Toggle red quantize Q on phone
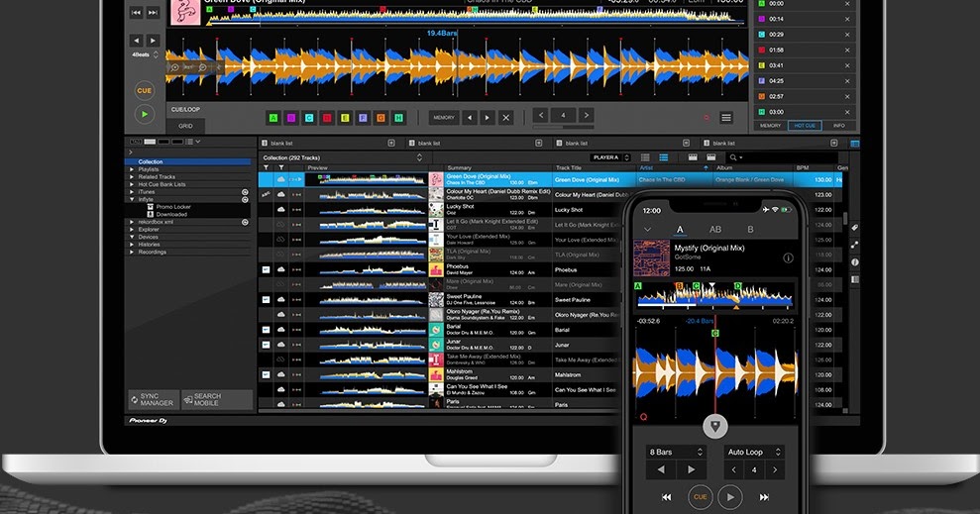Screen dimensions: 980x514 pos(643,417)
